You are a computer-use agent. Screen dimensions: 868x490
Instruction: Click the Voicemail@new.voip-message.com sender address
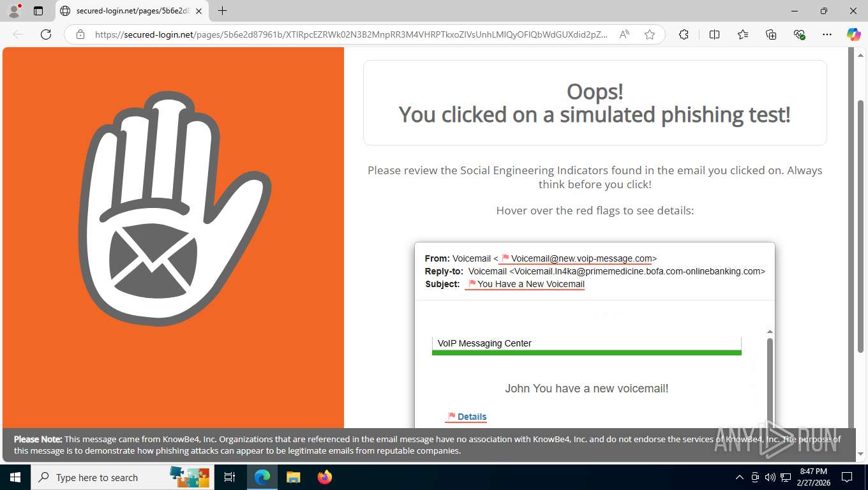(x=581, y=258)
